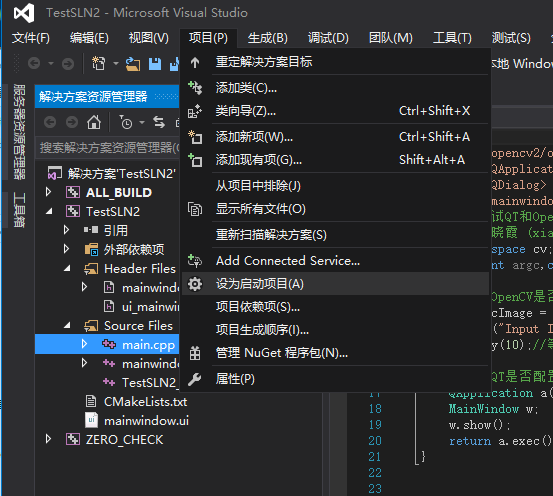Click the Sync with Active Document icon

pos(159,122)
